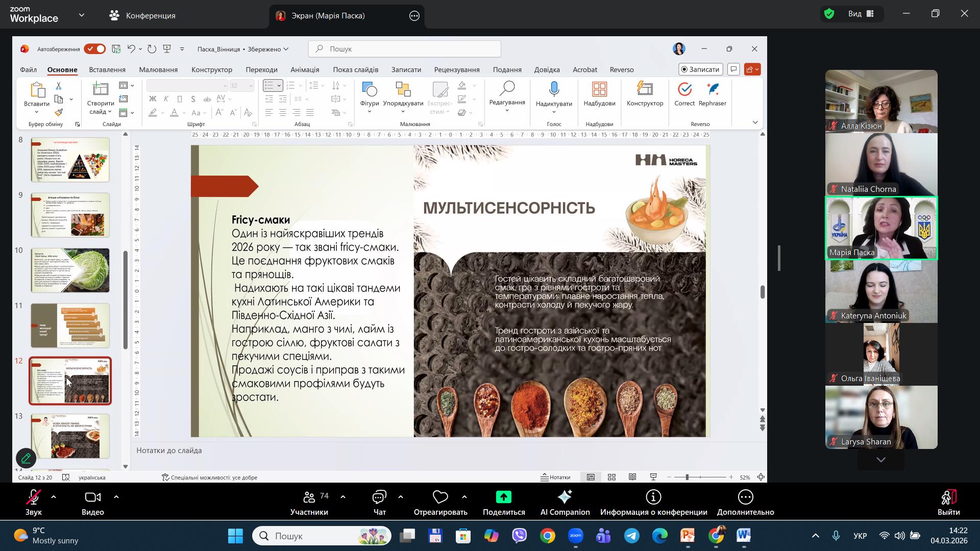Toggle the Нотатки notes pane in status bar
The image size is (980, 551).
pyautogui.click(x=556, y=477)
